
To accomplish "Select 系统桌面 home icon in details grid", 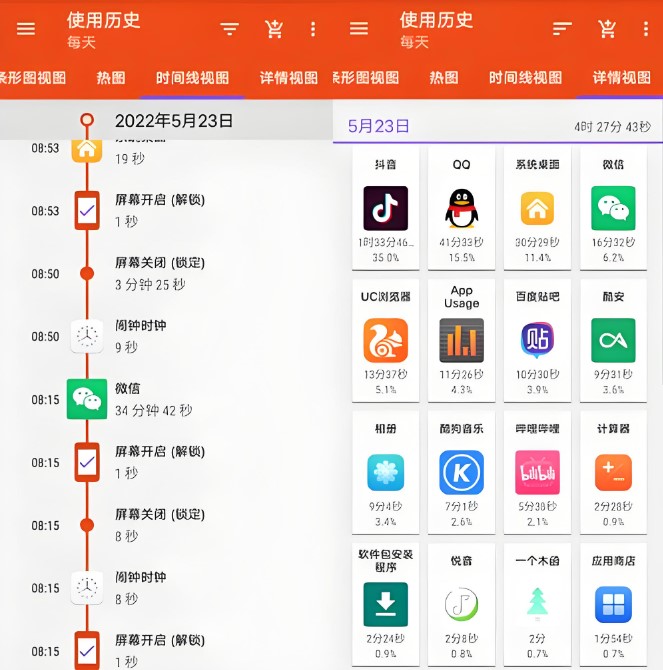I will [537, 209].
